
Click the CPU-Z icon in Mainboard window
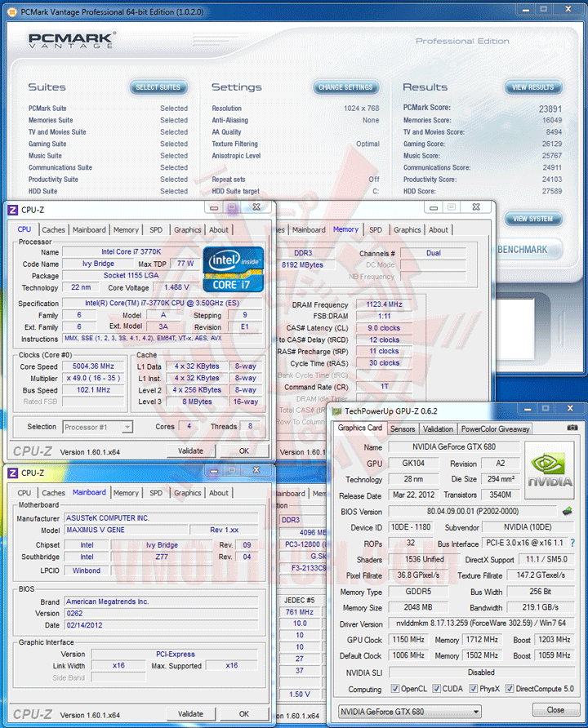[x=12, y=473]
